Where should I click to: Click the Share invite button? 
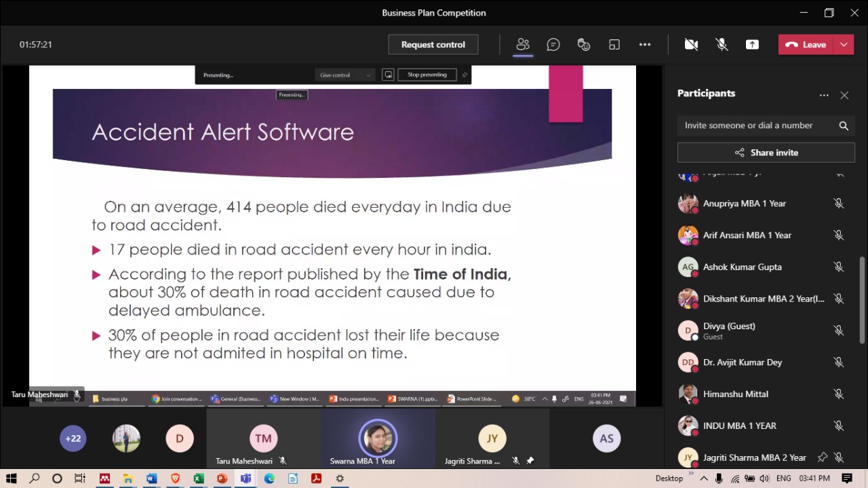pyautogui.click(x=766, y=153)
